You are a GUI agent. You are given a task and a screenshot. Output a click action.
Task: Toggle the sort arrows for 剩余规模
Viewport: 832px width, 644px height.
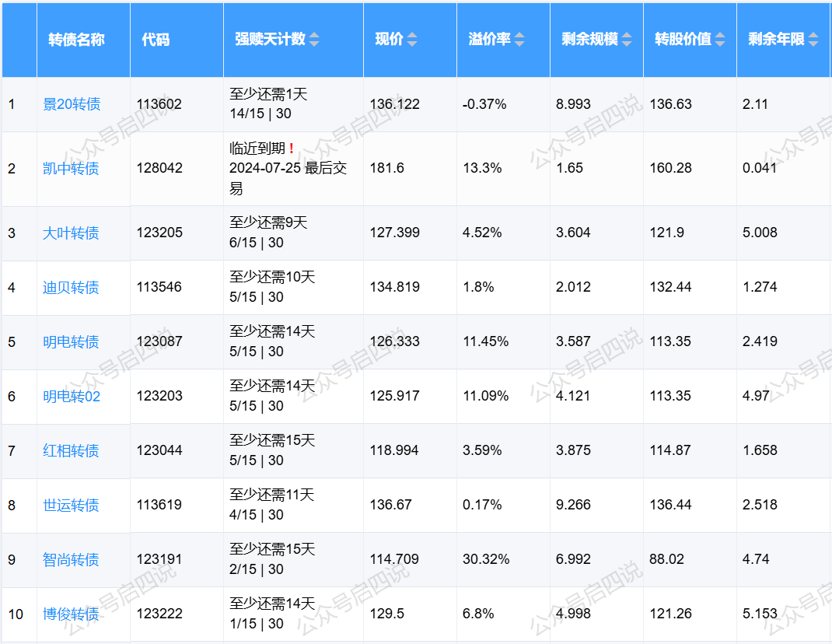[x=627, y=40]
